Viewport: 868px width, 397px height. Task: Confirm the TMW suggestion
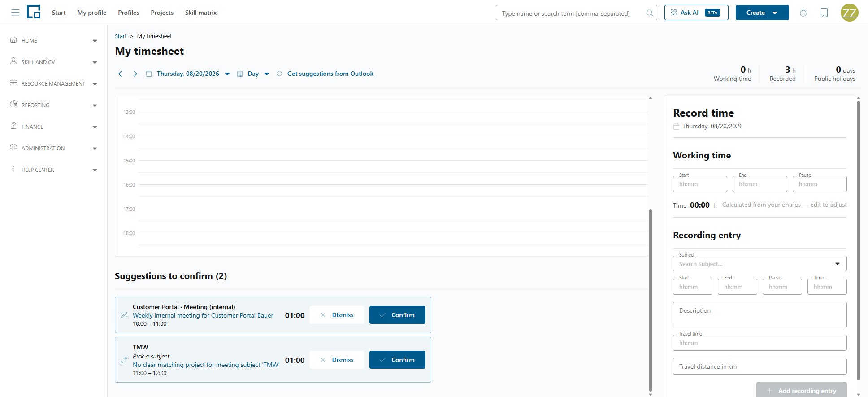point(397,360)
